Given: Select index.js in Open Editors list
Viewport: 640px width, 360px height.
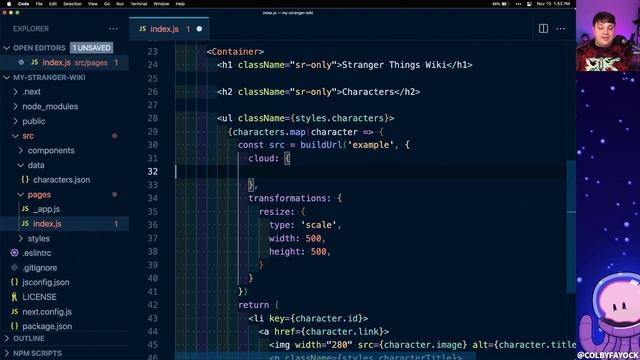Looking at the screenshot, I should click(x=64, y=62).
